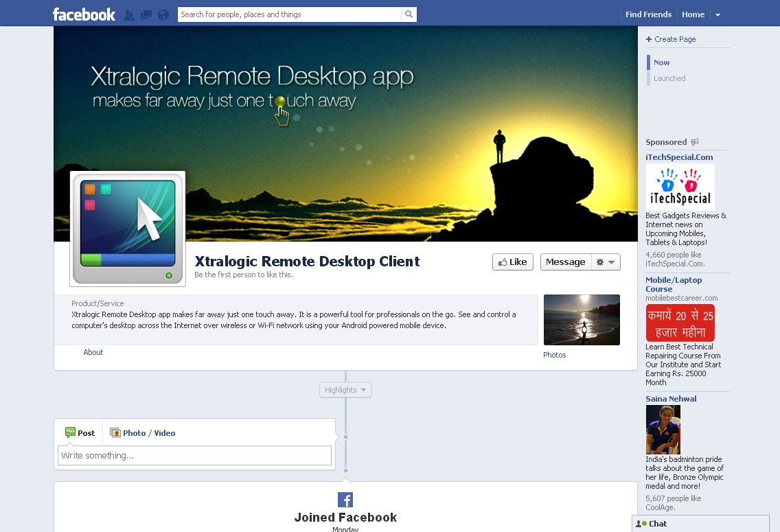Screen dimensions: 780x532
Task: Click the Photos label
Action: click(554, 355)
